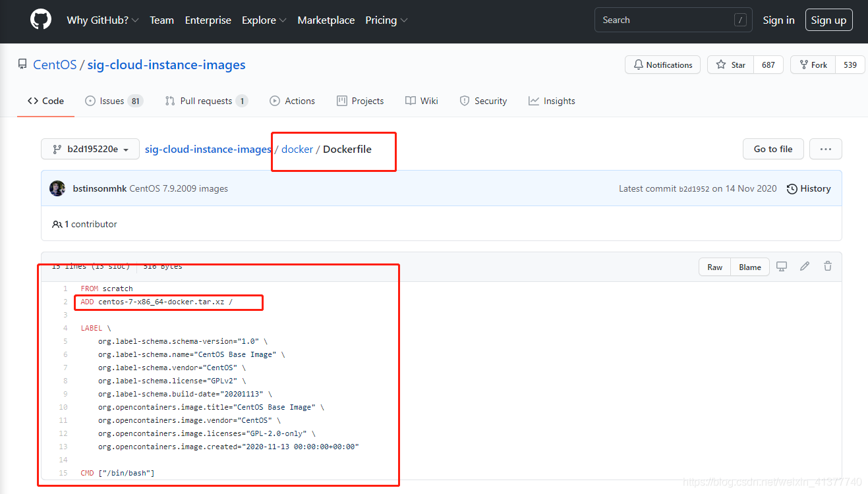Open the Projects tab

coord(360,101)
